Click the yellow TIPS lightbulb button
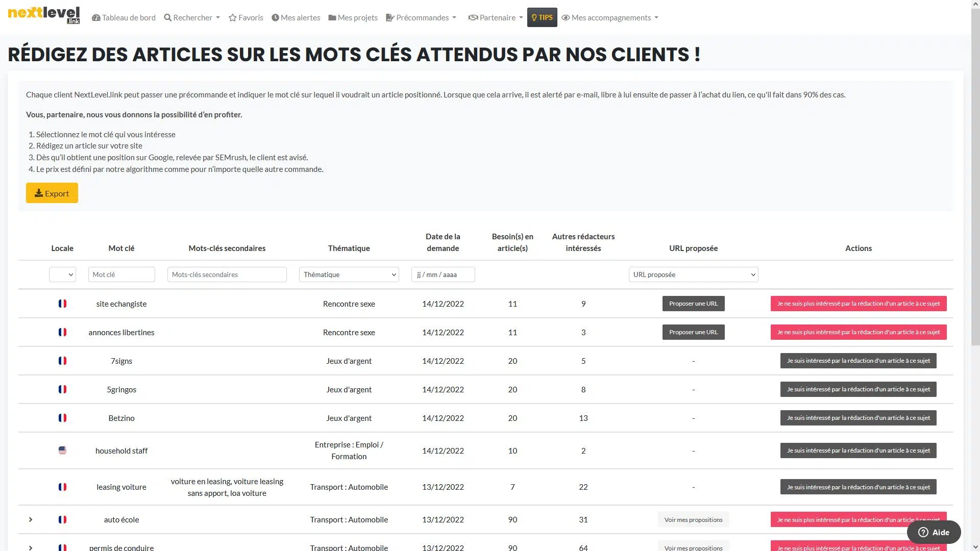The image size is (980, 551). tap(542, 17)
